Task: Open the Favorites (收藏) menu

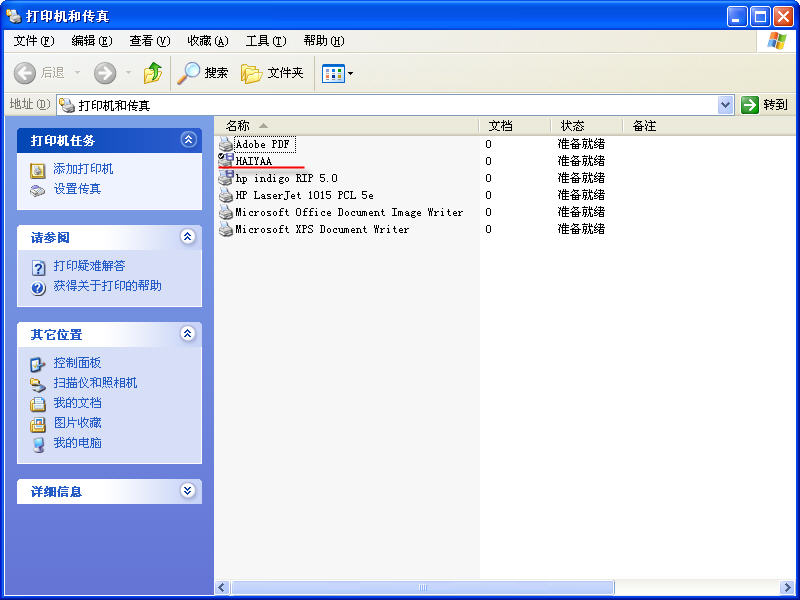Action: tap(208, 41)
